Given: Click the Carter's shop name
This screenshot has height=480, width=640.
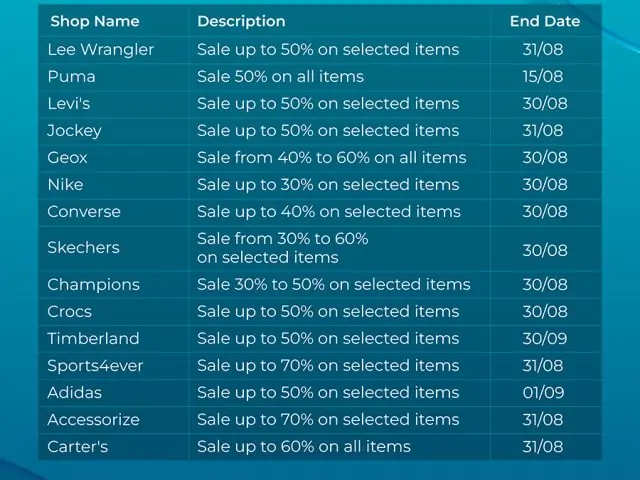Looking at the screenshot, I should 77,446.
